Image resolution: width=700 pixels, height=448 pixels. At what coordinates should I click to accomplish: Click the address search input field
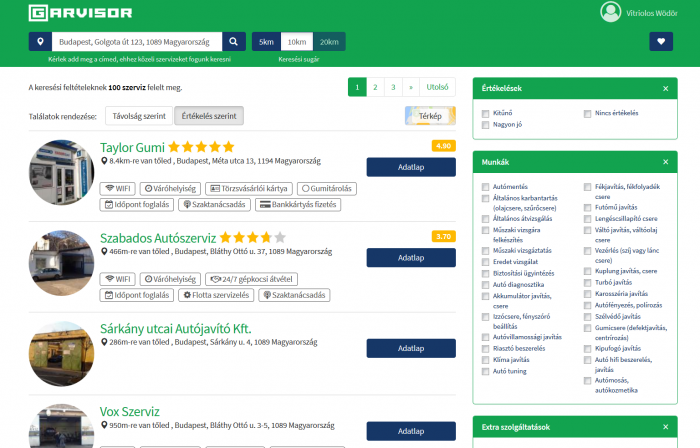135,42
